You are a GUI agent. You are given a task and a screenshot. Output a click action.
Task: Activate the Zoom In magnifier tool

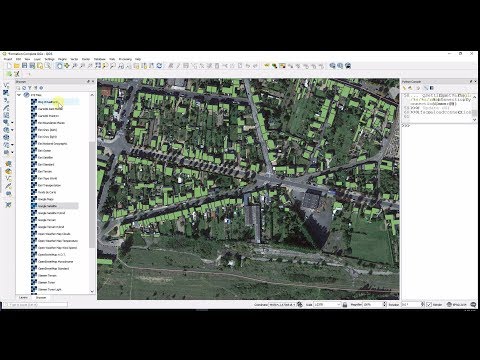pos(75,66)
